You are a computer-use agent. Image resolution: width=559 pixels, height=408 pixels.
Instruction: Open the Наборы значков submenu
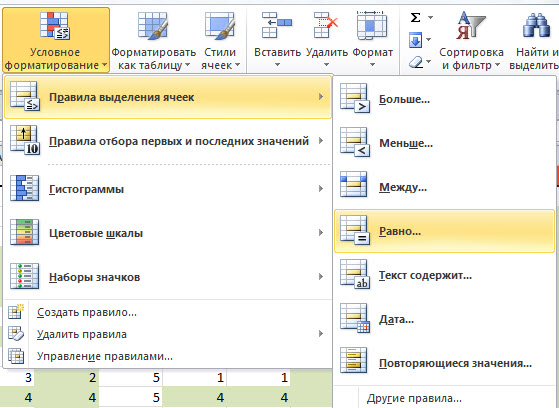[x=168, y=277]
